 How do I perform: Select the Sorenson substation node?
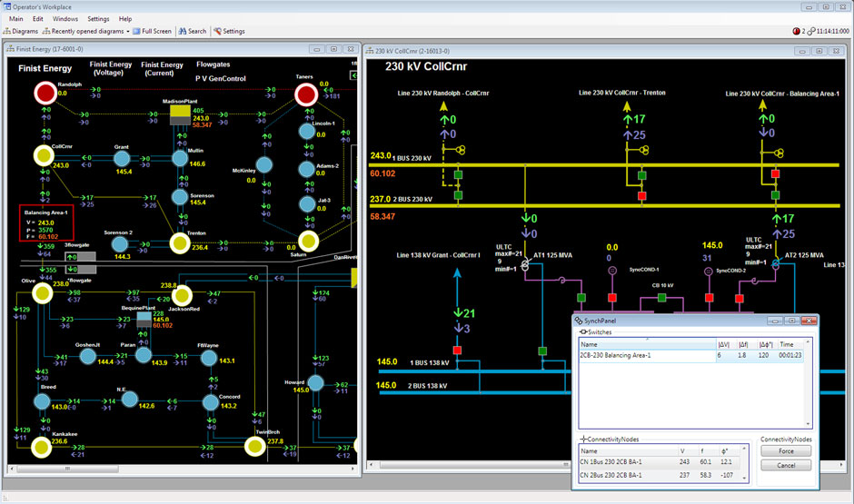click(x=180, y=197)
